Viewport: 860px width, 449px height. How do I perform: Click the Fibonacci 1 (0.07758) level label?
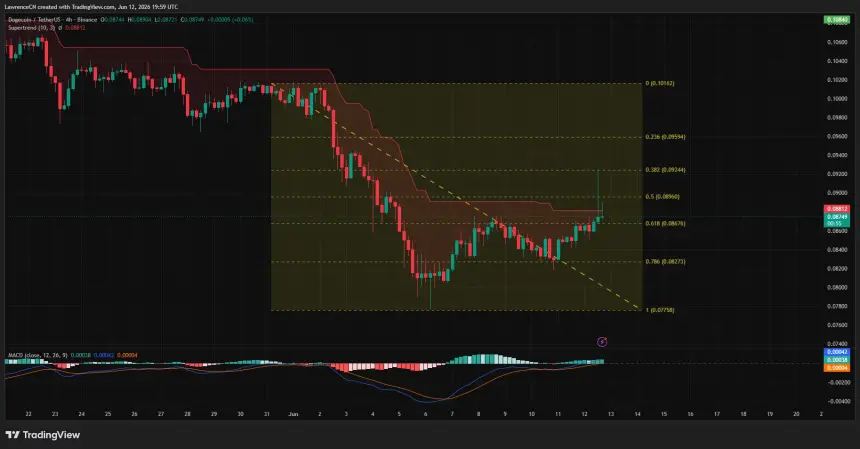(x=660, y=310)
